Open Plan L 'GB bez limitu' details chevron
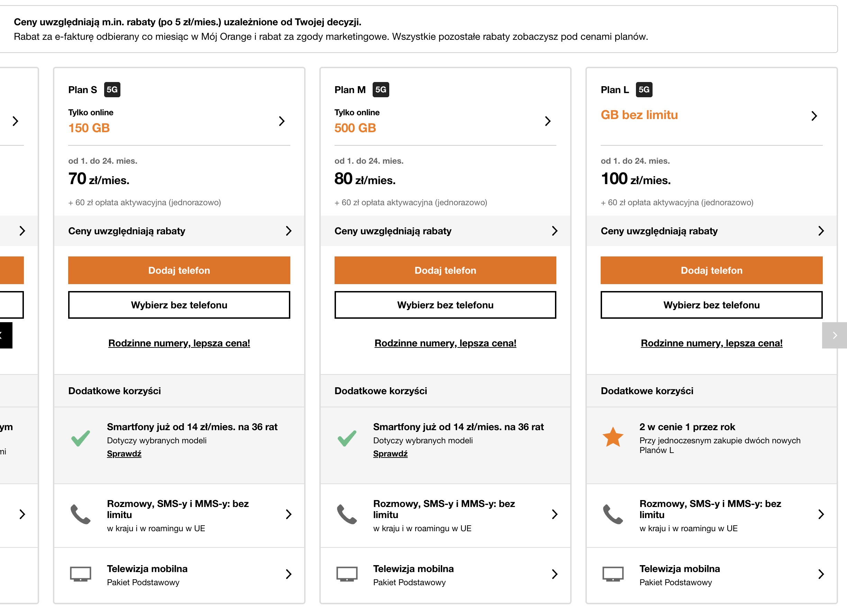The height and width of the screenshot is (616, 847). point(814,116)
